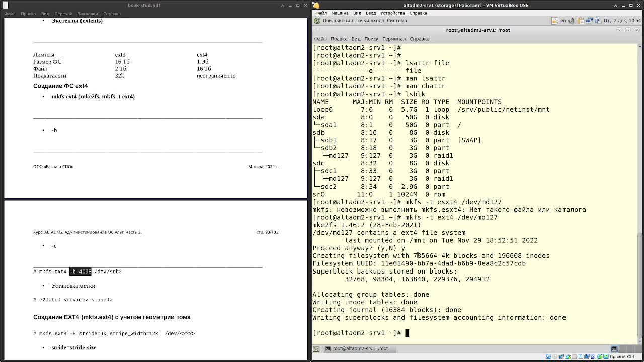Open the Переход menu in PDF viewer
This screenshot has width=644, height=362.
click(63, 14)
